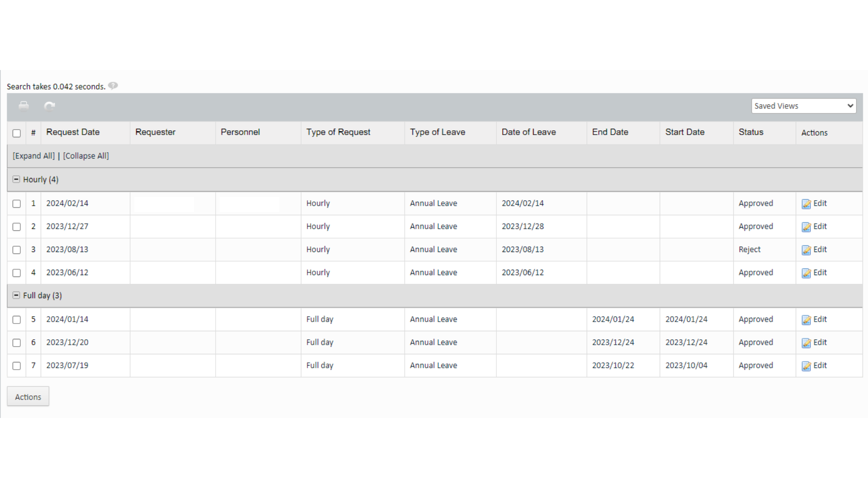868x488 pixels.
Task: Click Collapse All link
Action: click(86, 155)
